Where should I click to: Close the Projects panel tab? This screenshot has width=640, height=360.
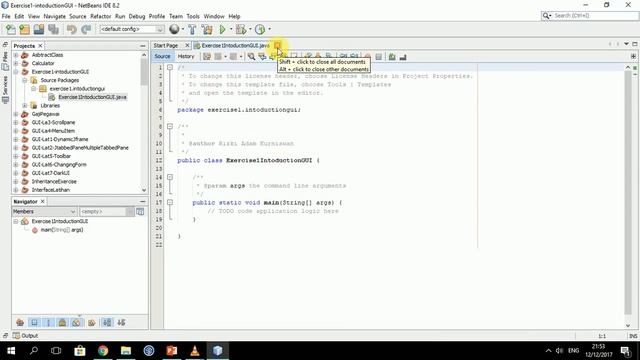tap(40, 46)
